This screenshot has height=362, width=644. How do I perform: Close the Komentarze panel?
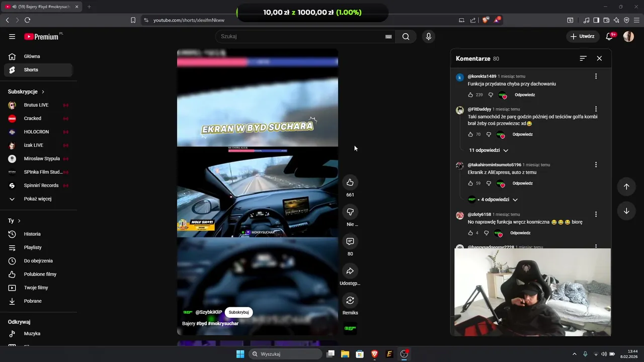coord(599,58)
